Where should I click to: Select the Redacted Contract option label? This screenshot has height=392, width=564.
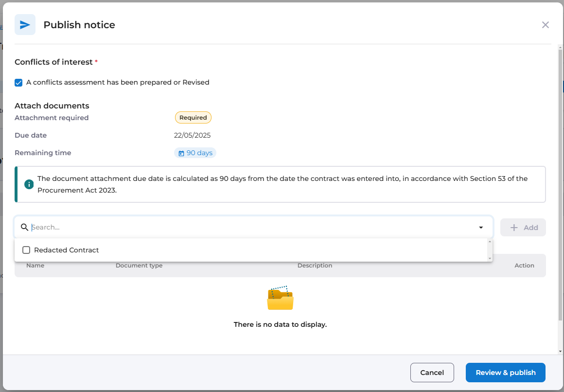[66, 250]
